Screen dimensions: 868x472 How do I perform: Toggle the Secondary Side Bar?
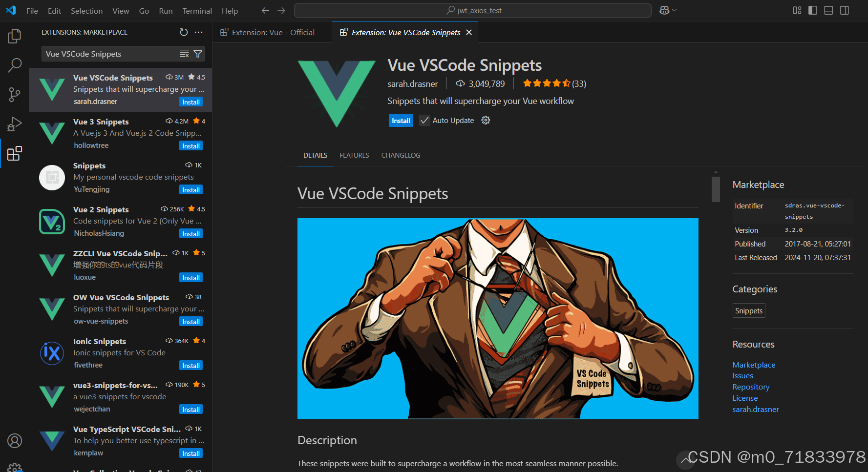[845, 10]
